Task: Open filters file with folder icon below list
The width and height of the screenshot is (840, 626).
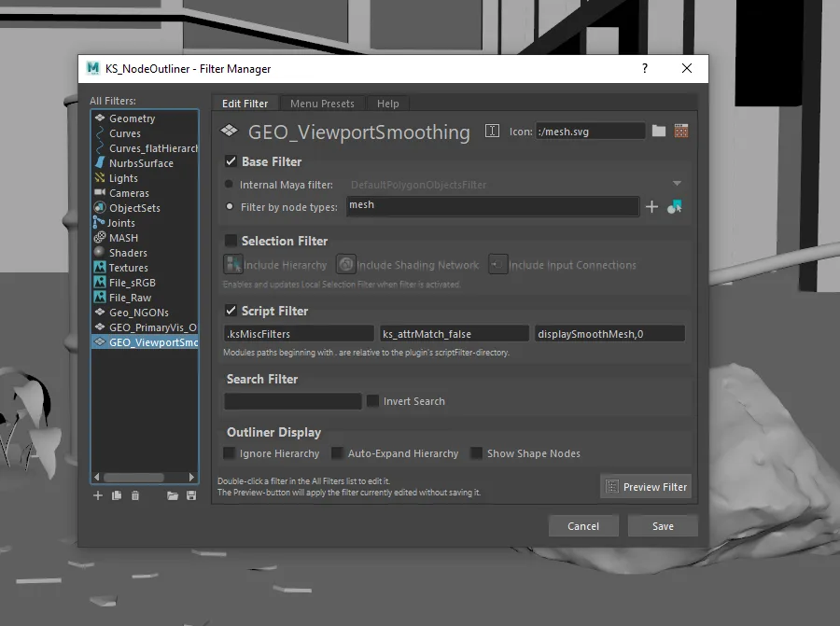Action: click(173, 496)
